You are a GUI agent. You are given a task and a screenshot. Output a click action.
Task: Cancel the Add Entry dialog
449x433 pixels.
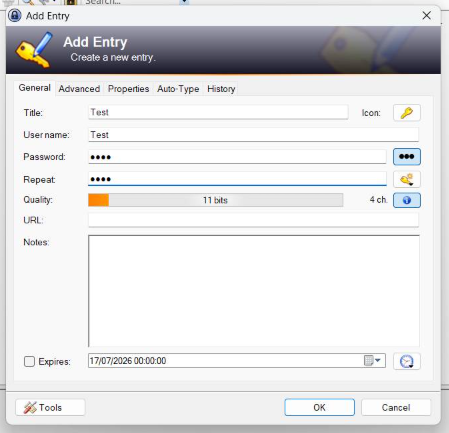[x=396, y=407]
